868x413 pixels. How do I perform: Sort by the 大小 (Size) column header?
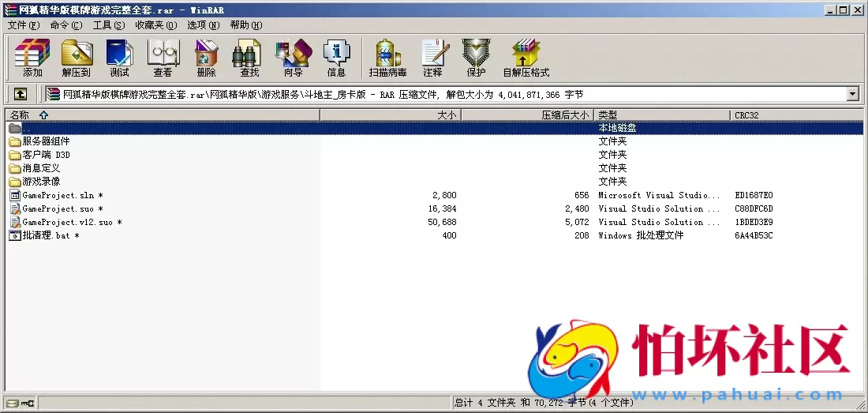coord(391,115)
